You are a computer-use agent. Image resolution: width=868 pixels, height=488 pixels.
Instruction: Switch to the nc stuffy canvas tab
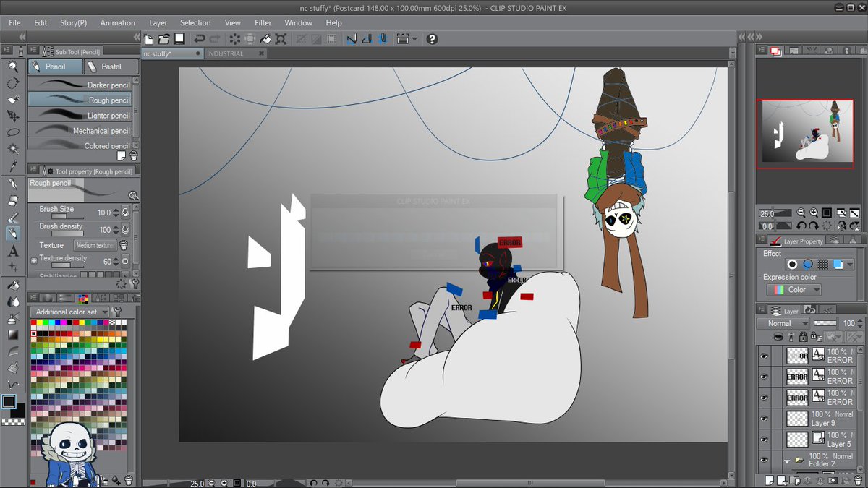point(171,53)
